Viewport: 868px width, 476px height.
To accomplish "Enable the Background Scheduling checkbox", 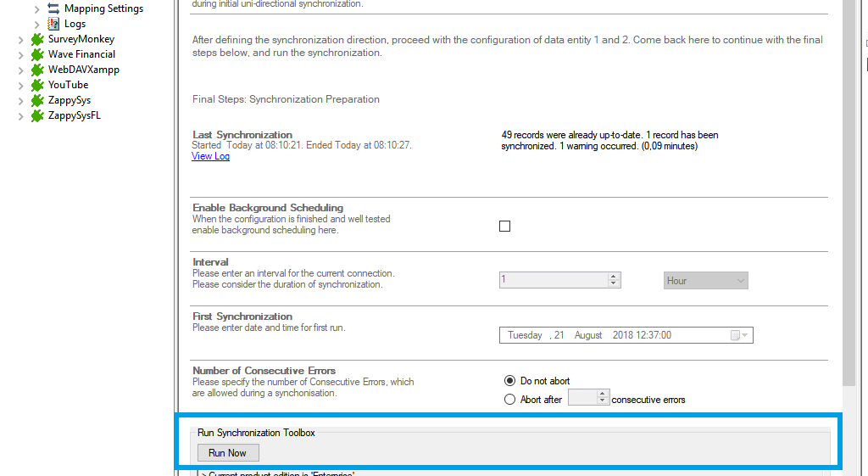I will coord(505,227).
